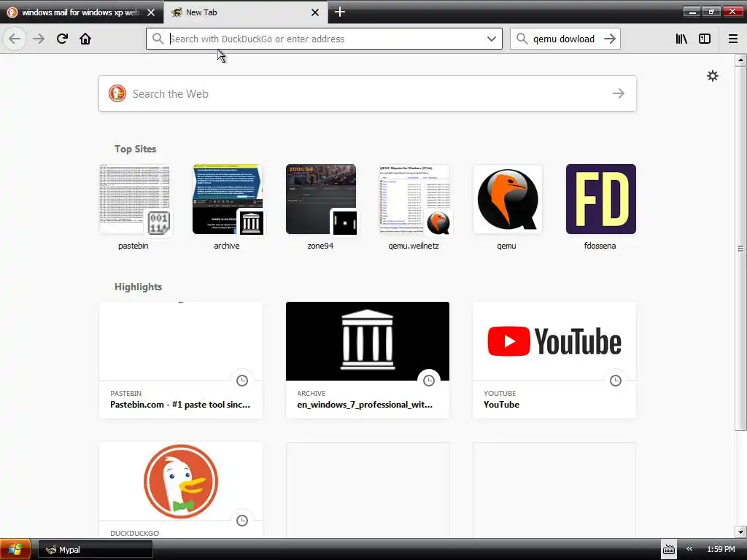The height and width of the screenshot is (560, 747).
Task: Open YouTube highlight card
Action: coord(554,360)
